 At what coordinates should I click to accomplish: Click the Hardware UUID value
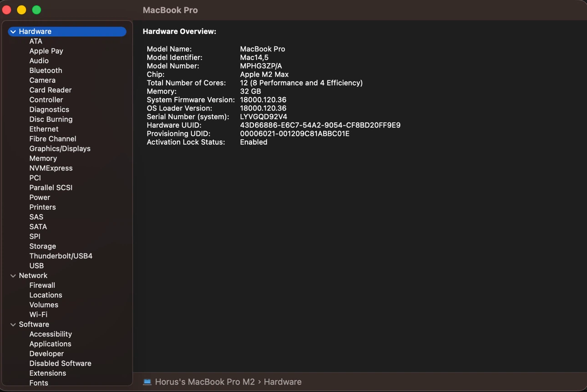[320, 126]
